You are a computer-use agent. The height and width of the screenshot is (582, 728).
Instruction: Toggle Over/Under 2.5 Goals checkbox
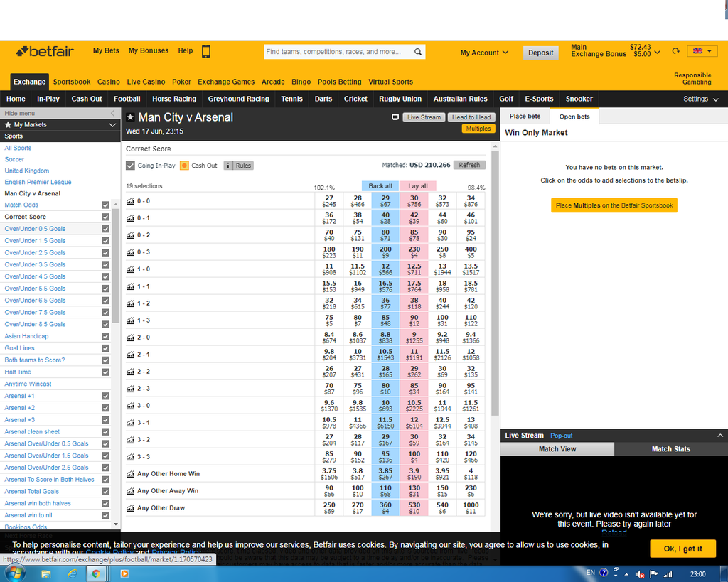pyautogui.click(x=105, y=253)
